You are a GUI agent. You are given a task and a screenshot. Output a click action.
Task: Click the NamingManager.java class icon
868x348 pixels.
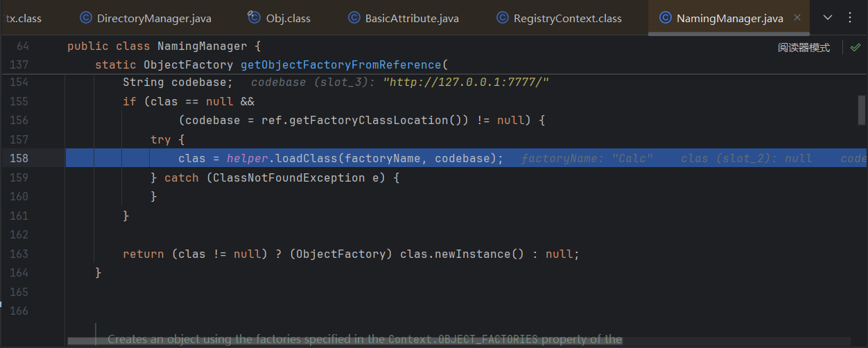click(x=666, y=18)
